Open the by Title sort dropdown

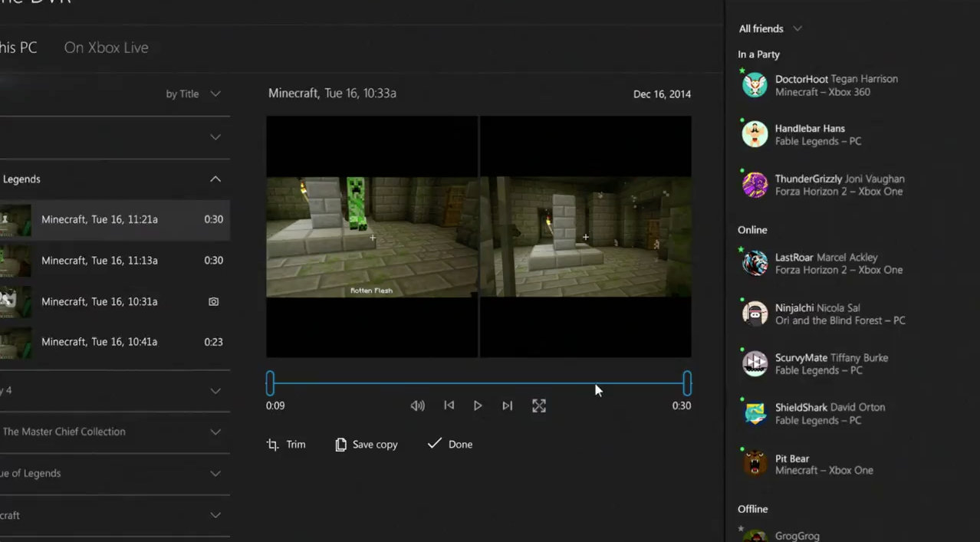(x=192, y=94)
